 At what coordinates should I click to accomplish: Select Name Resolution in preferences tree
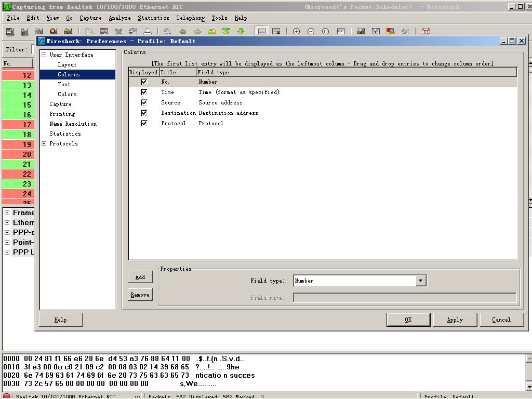[73, 124]
